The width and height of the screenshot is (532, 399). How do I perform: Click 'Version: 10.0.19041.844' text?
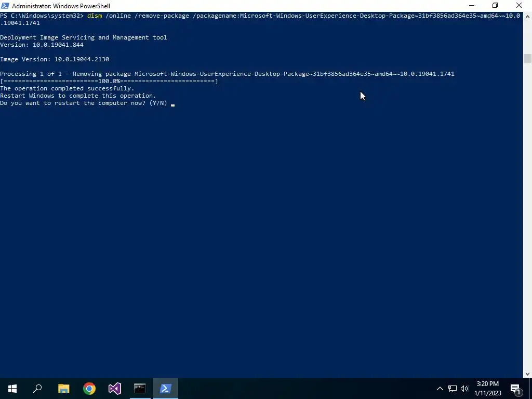click(42, 45)
